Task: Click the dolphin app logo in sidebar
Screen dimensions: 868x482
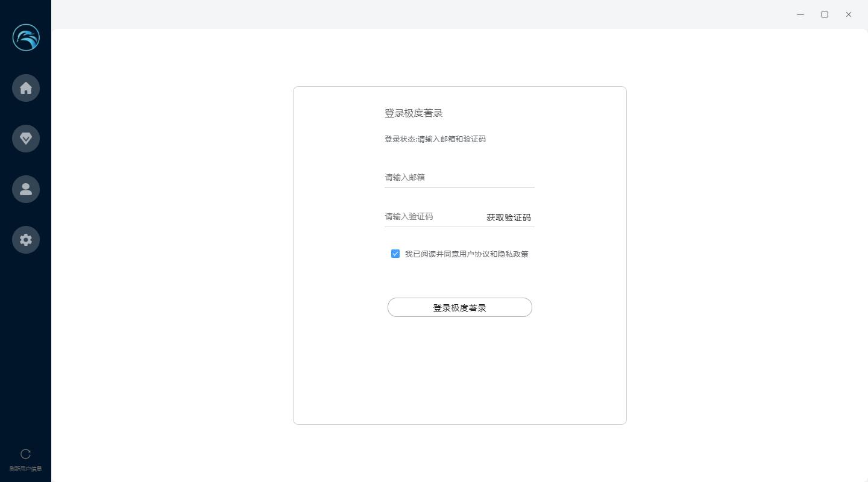Action: click(26, 37)
